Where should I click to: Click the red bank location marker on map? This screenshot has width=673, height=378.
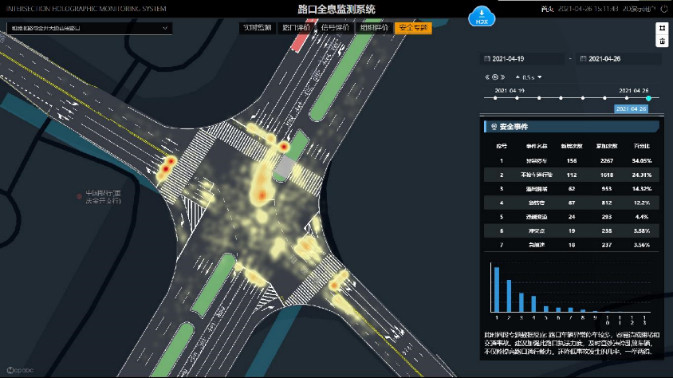[x=79, y=196]
